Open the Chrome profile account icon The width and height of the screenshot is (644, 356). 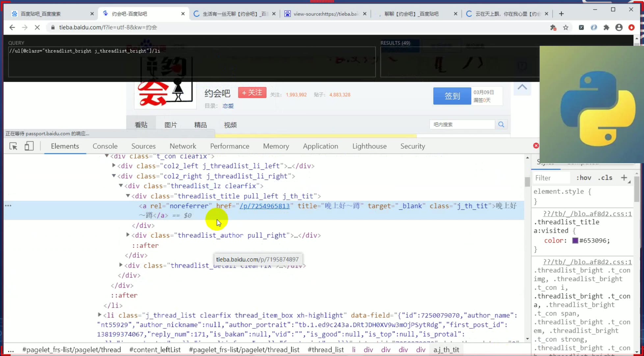coord(619,27)
